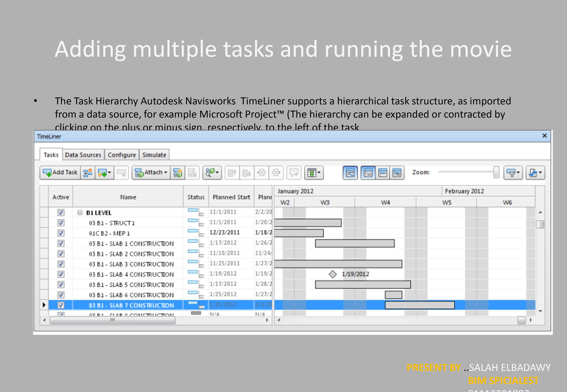Click the Gantt Zoom slider handle
The image size is (567, 392).
496,172
